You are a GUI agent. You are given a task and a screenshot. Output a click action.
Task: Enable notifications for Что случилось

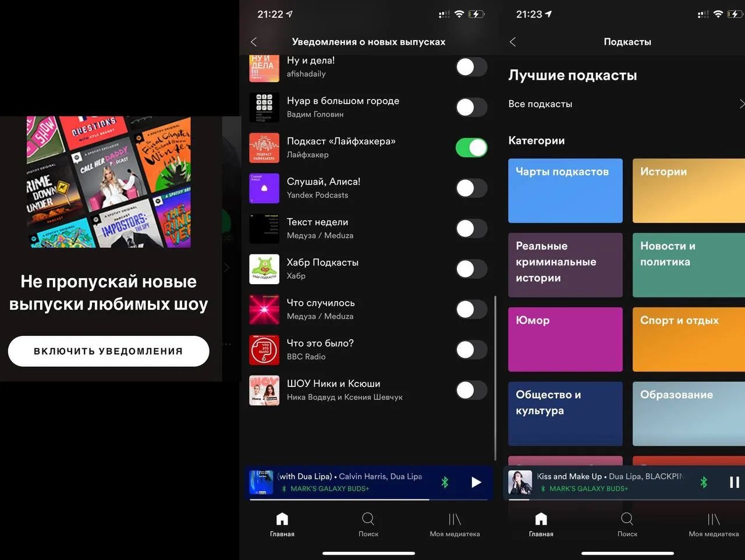(471, 309)
